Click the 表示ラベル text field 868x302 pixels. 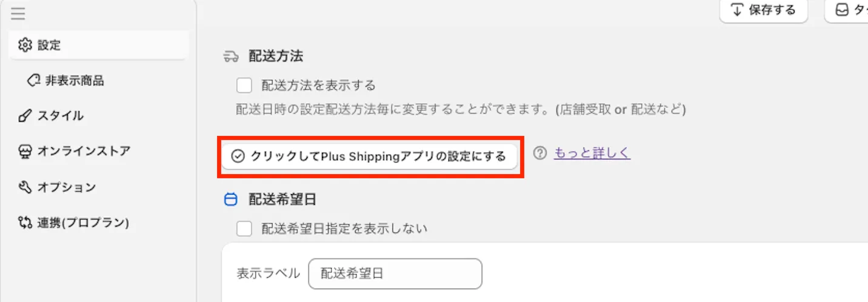395,273
